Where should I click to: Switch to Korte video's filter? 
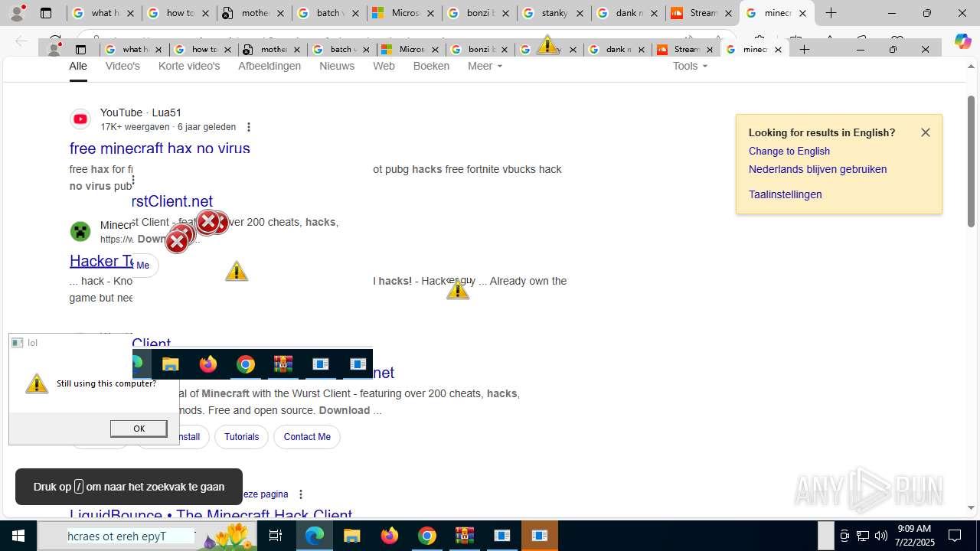(x=189, y=66)
